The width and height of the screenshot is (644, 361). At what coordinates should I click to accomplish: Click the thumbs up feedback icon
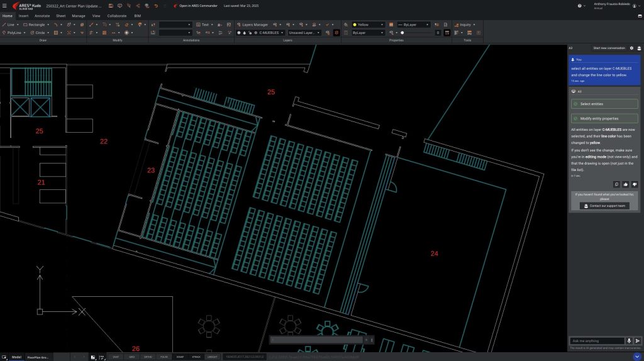tap(626, 184)
